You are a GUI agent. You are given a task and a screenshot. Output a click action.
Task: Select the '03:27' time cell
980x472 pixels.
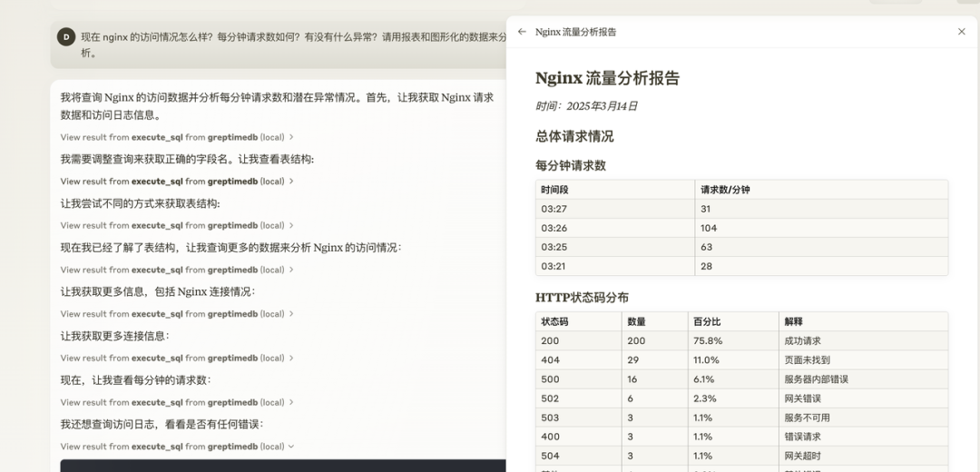point(615,209)
